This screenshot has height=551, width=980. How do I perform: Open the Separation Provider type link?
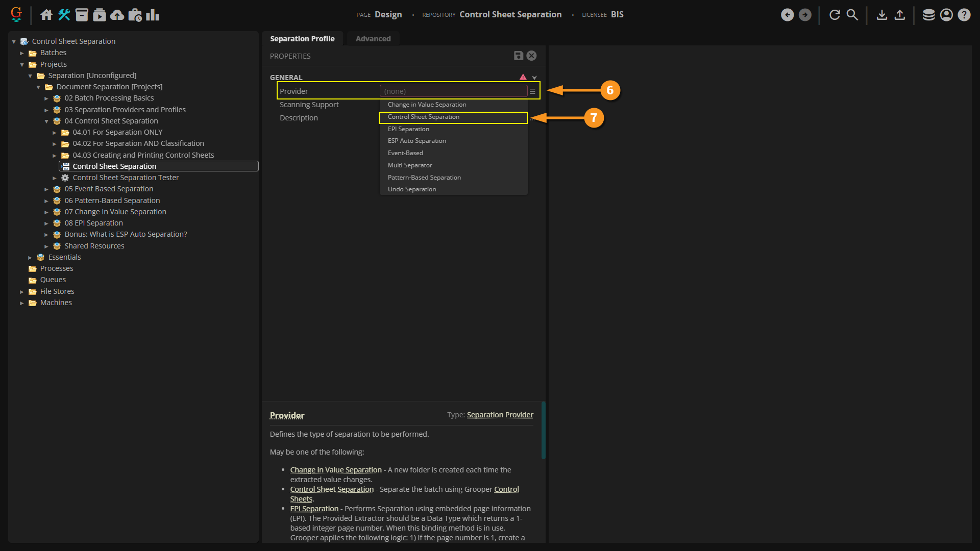500,415
